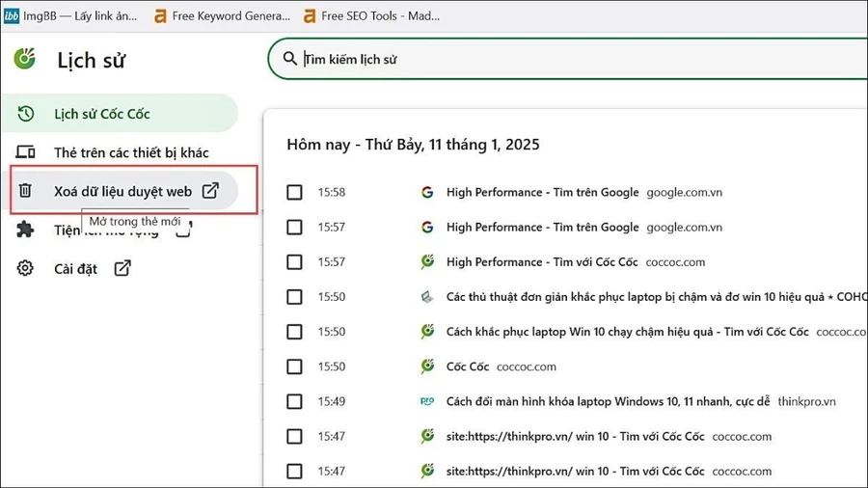Open the 15:50 Cốc Cốc coccoc.com link
Viewport: 868px width, 488px height.
(x=468, y=366)
